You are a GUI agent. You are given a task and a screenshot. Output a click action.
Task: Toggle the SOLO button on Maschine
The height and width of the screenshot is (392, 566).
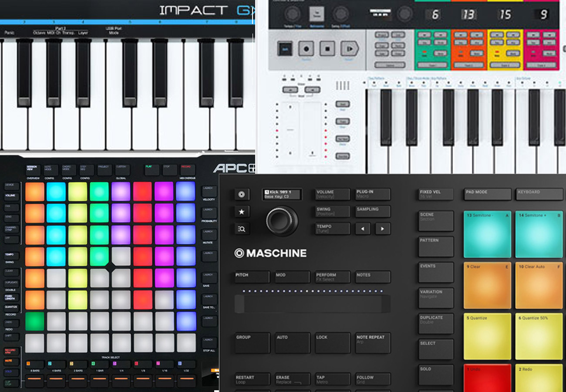coord(436,375)
